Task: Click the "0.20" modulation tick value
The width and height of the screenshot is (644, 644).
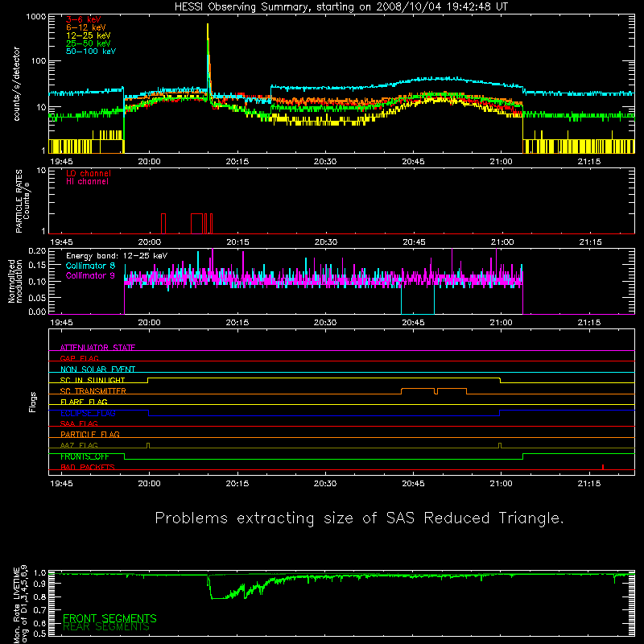Action: (37, 251)
